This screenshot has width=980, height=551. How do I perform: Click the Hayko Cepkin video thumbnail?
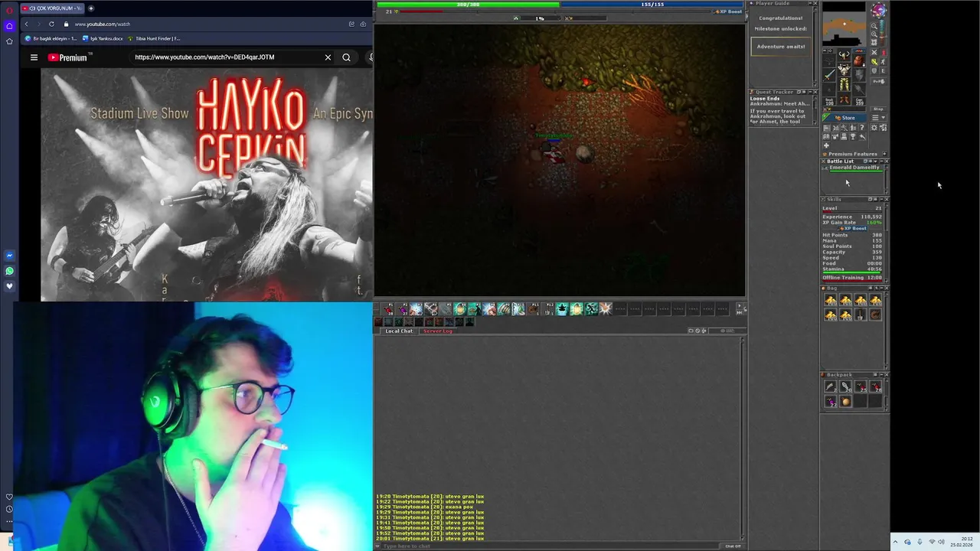click(x=207, y=185)
